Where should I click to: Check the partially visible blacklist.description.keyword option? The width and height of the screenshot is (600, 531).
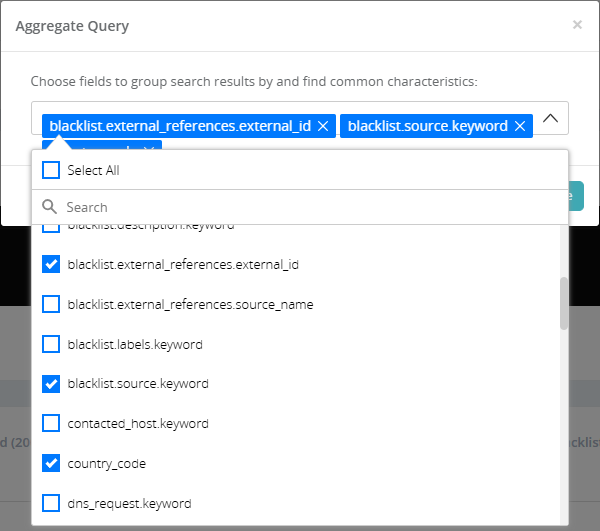(51, 228)
